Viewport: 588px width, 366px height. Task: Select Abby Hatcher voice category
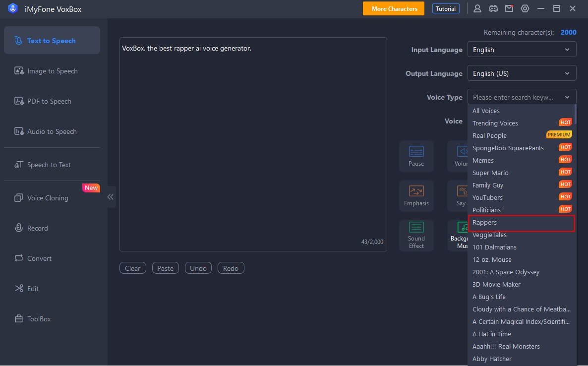pos(521,359)
